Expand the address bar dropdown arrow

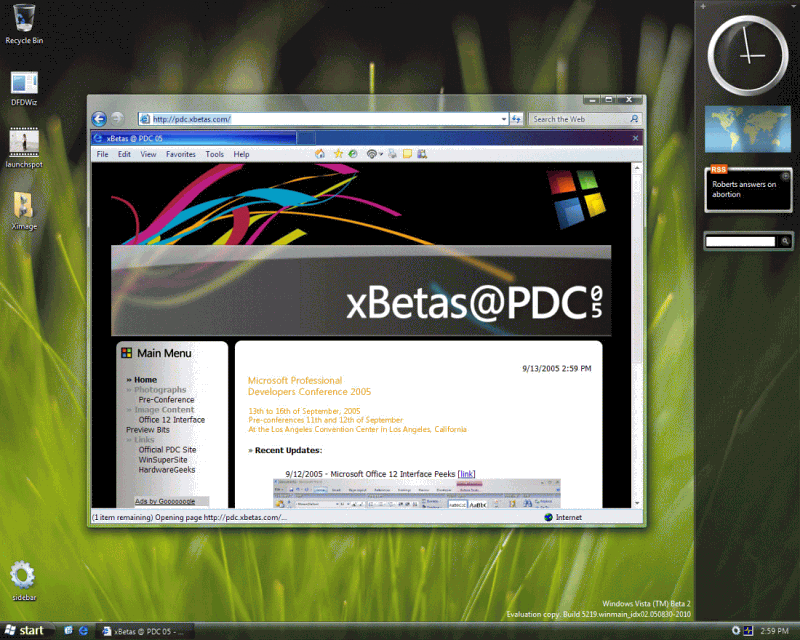point(504,119)
